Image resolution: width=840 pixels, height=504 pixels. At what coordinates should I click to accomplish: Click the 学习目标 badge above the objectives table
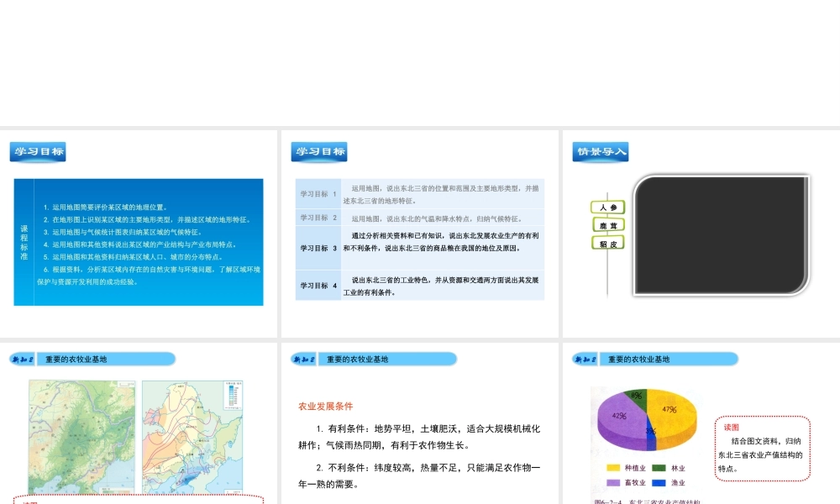319,152
